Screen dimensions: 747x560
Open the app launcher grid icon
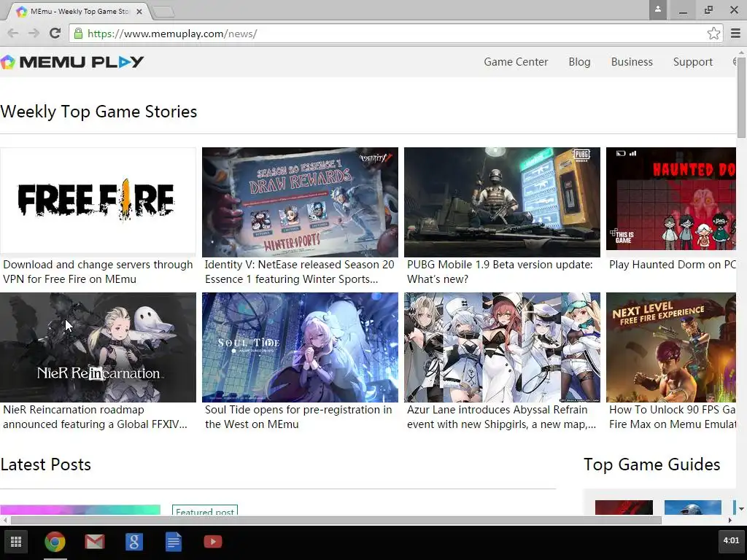16,542
